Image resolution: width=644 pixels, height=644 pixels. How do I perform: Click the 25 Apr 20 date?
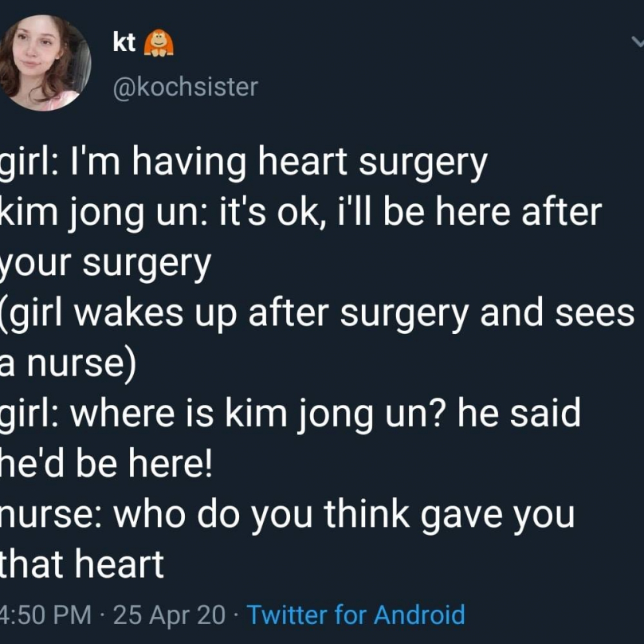169,615
